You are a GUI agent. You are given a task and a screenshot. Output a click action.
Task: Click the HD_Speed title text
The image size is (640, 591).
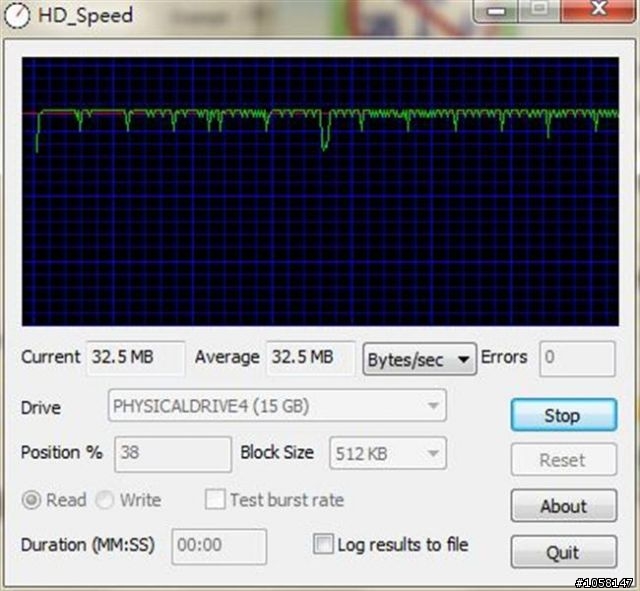85,16
